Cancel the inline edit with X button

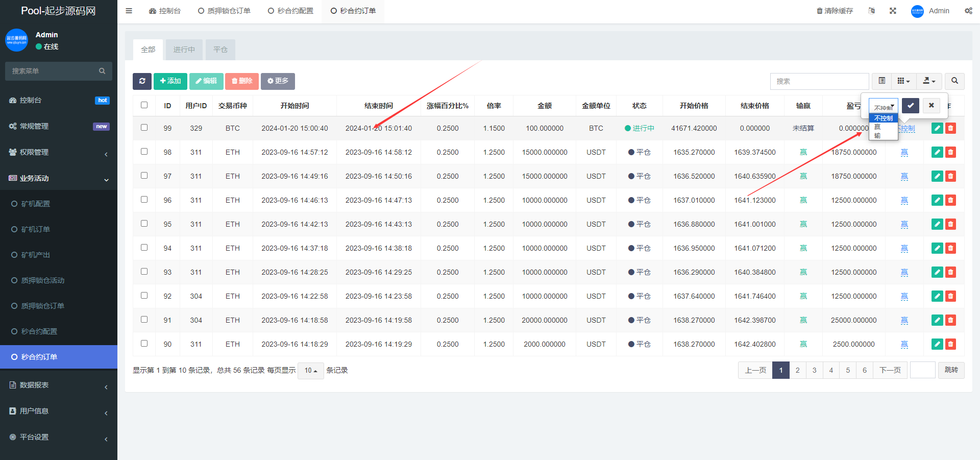pos(931,106)
